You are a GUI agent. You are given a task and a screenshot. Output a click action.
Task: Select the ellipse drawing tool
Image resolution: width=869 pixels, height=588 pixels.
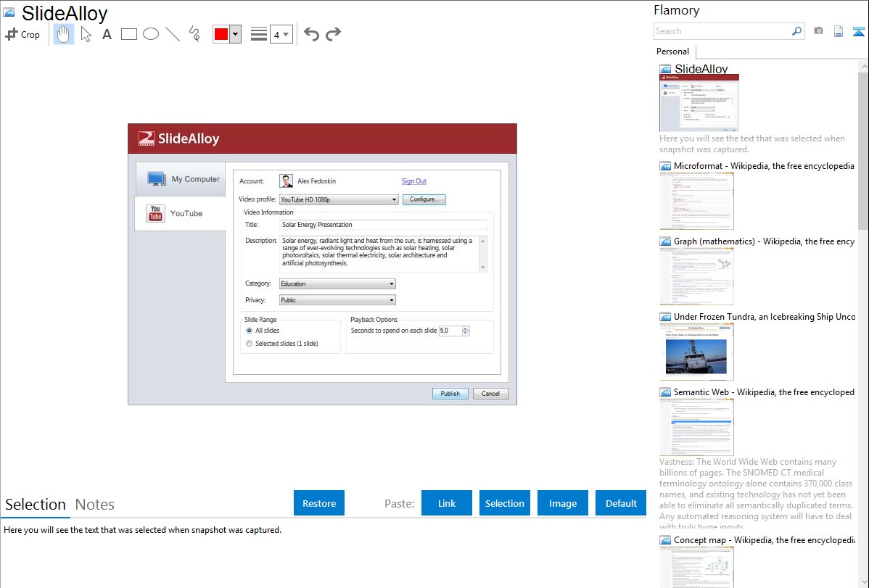coord(151,34)
